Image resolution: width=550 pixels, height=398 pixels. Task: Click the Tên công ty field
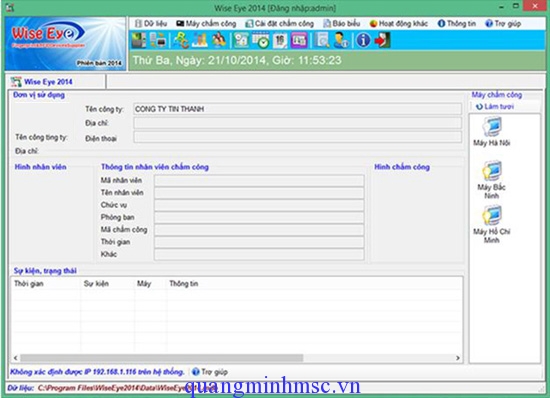coord(297,109)
